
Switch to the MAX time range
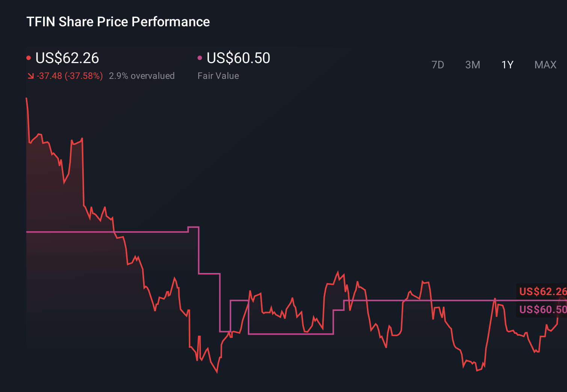pos(545,65)
